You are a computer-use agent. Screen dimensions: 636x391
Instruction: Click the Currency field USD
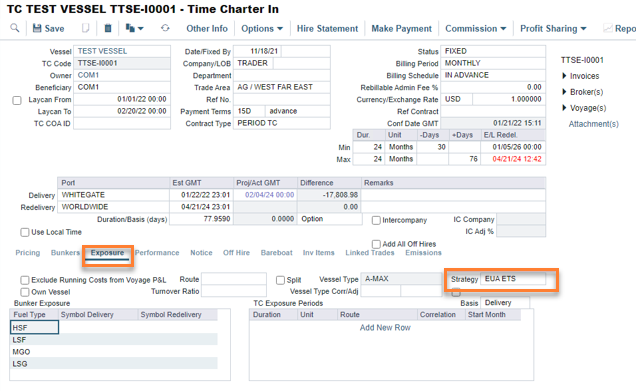pyautogui.click(x=457, y=99)
